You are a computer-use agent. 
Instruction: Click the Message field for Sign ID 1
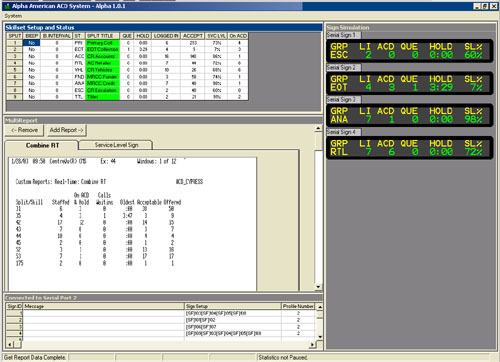coord(103,313)
